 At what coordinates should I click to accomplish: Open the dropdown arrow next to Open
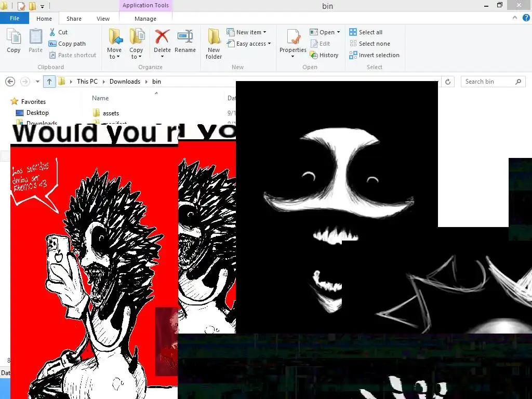[x=338, y=32]
